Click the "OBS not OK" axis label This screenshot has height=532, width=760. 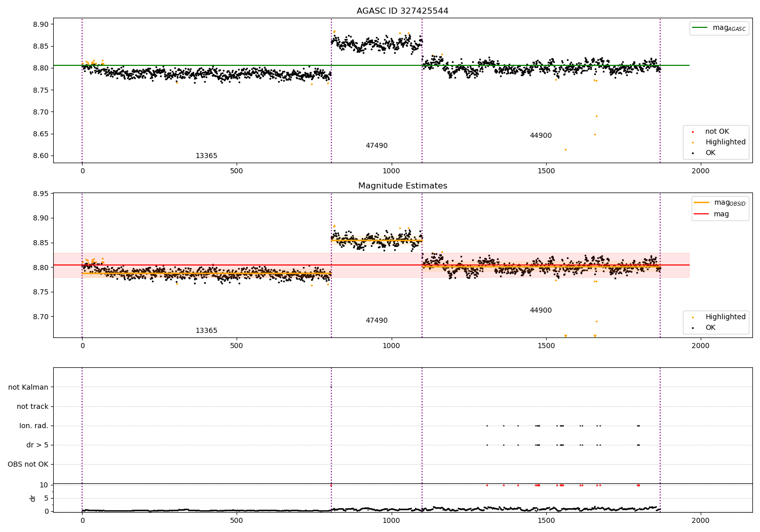click(28, 465)
